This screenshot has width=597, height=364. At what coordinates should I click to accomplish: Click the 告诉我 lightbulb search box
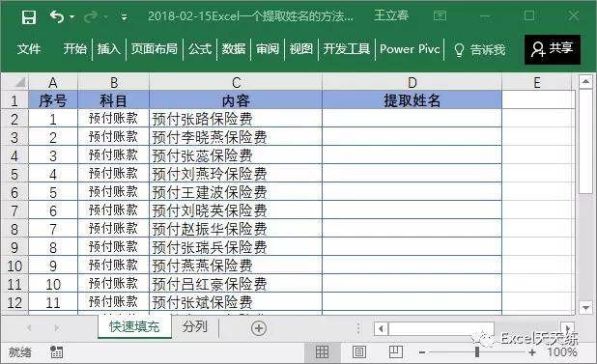pos(480,49)
